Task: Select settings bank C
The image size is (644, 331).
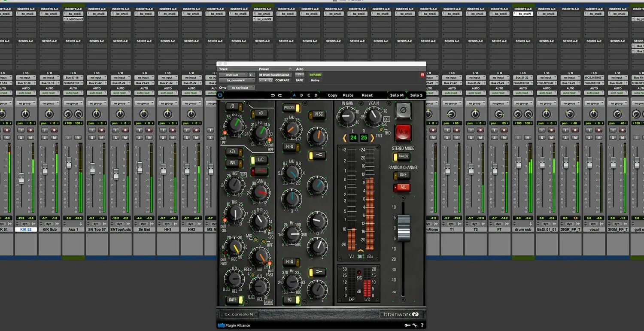Action: 309,95
